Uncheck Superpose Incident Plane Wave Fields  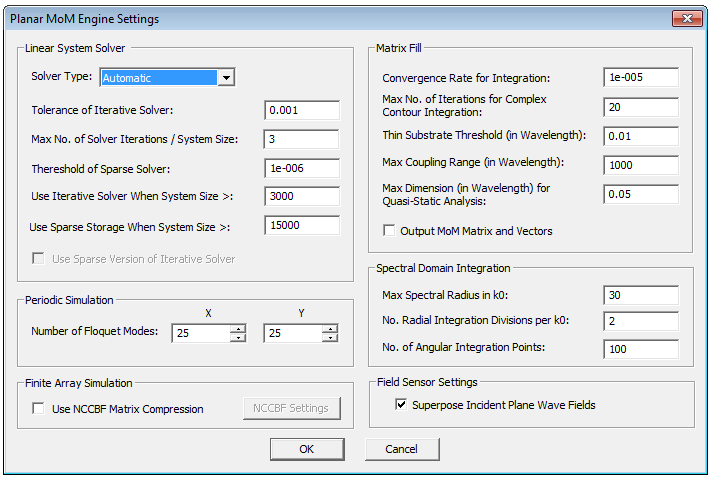[x=401, y=405]
